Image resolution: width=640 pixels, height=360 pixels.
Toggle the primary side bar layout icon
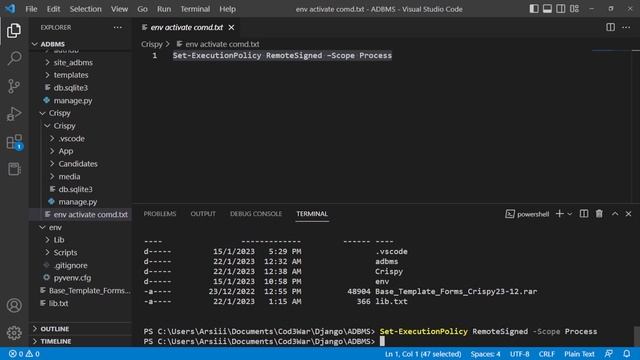click(x=534, y=9)
